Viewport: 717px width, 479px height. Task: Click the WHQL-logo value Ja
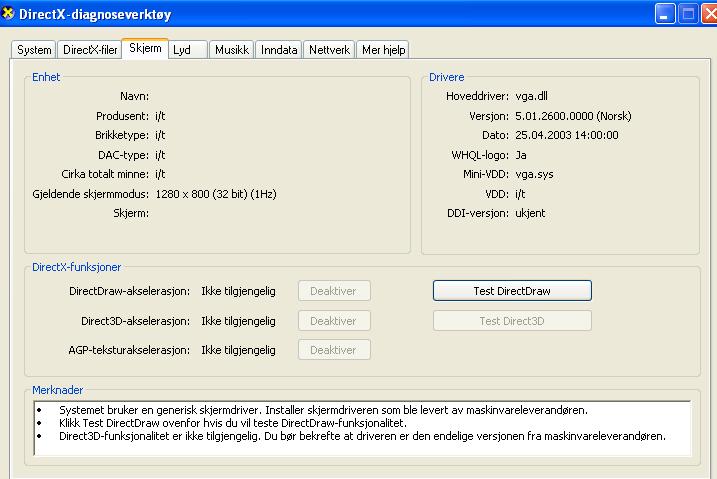click(x=521, y=155)
